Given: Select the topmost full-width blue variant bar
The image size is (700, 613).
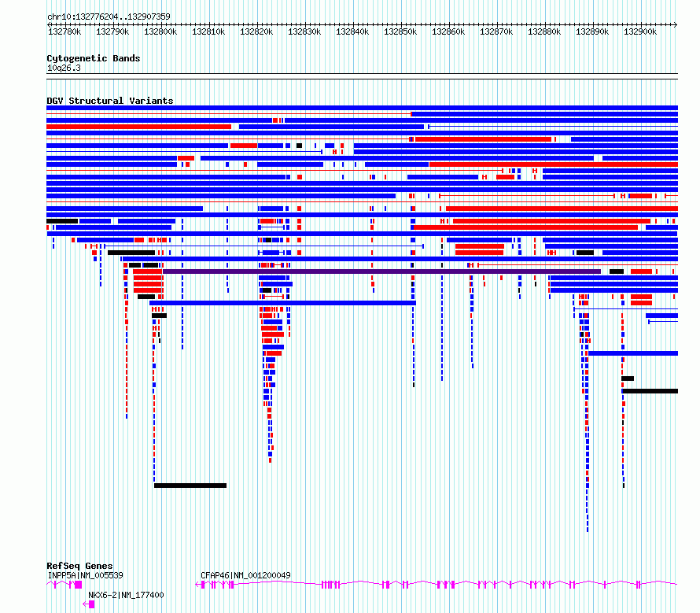Looking at the screenshot, I should click(362, 108).
